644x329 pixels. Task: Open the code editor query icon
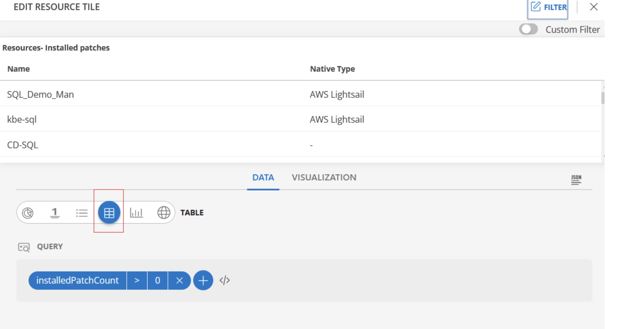point(224,280)
